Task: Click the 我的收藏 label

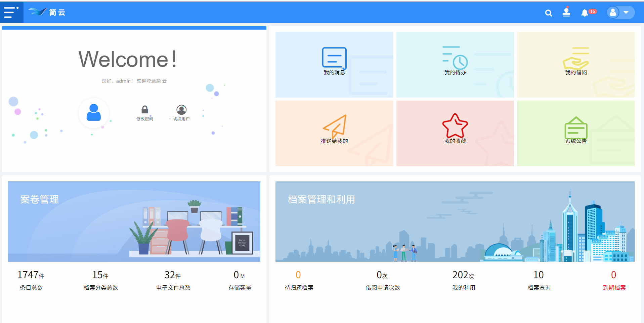Action: pyautogui.click(x=455, y=141)
